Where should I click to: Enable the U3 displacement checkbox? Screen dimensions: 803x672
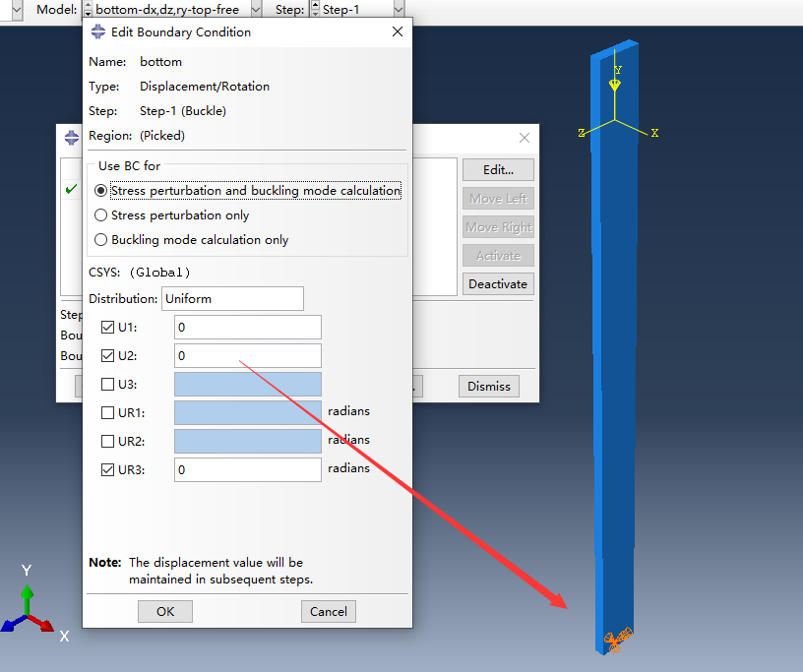point(108,385)
